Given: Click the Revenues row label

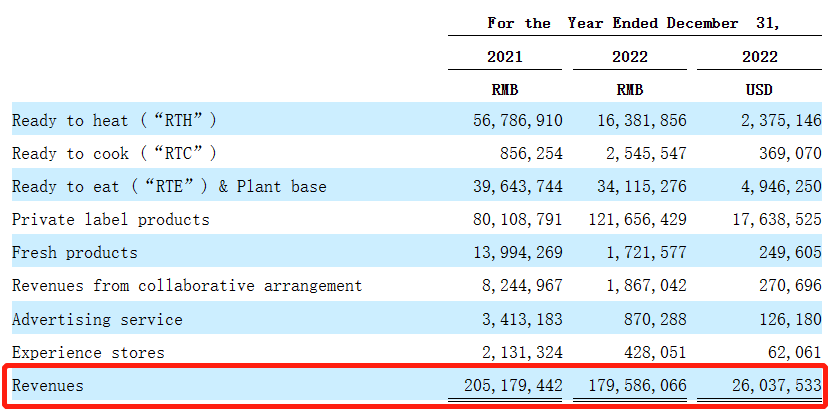Looking at the screenshot, I should click(48, 385).
